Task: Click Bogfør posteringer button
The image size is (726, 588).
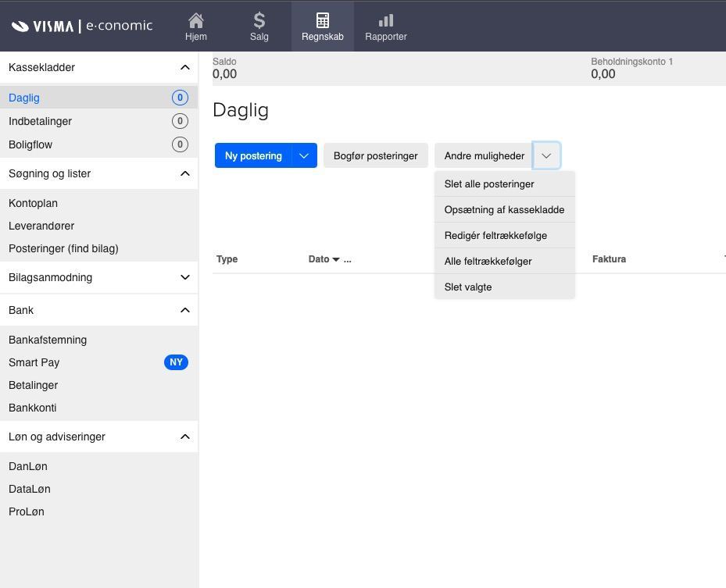Action: 375,155
